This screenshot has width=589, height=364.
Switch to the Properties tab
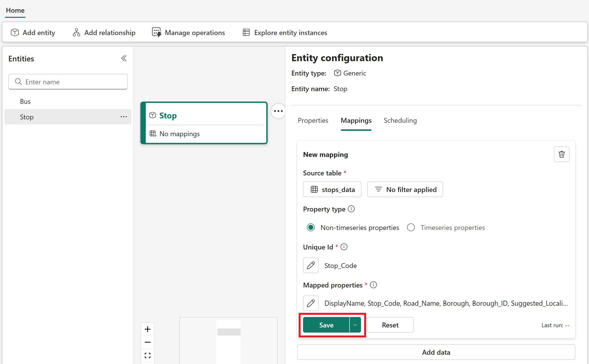pyautogui.click(x=313, y=120)
